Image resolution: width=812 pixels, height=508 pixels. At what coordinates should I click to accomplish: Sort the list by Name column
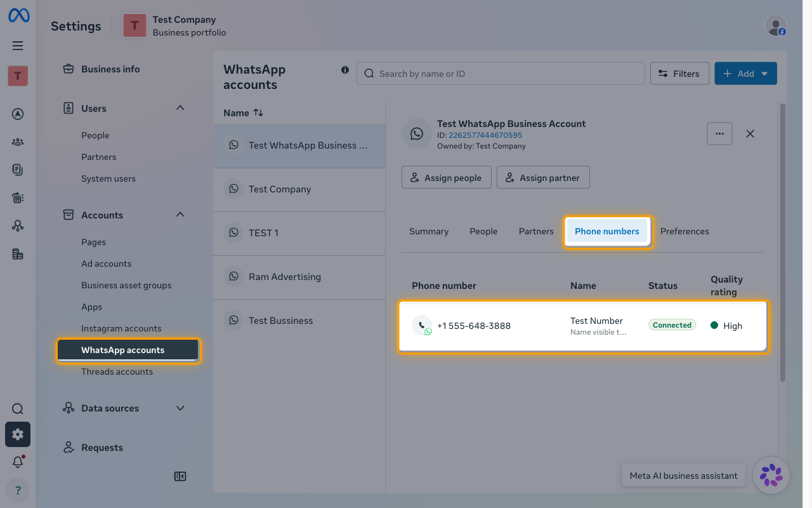pyautogui.click(x=243, y=112)
